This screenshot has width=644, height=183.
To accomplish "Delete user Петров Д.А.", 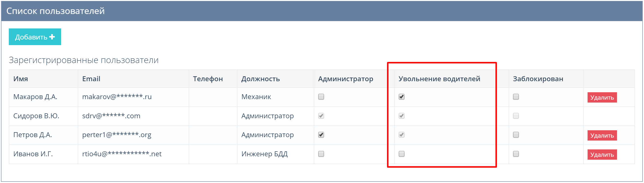I will (602, 135).
